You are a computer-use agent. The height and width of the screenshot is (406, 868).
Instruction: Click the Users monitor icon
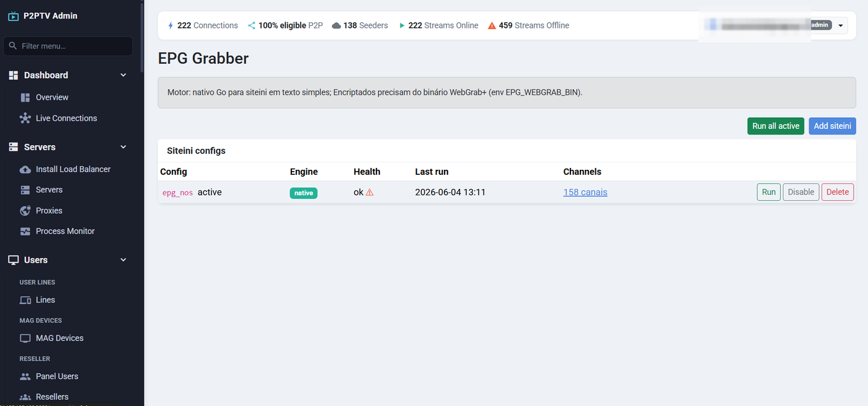[13, 260]
